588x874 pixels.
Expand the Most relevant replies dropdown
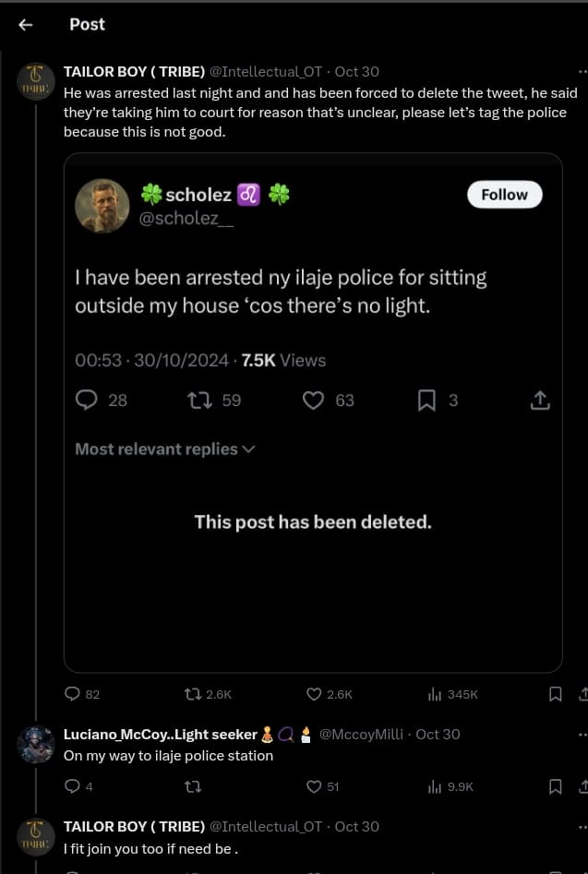point(164,449)
